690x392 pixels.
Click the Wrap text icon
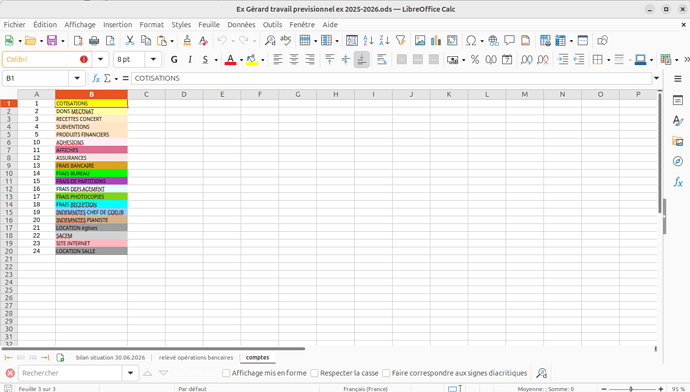point(382,59)
